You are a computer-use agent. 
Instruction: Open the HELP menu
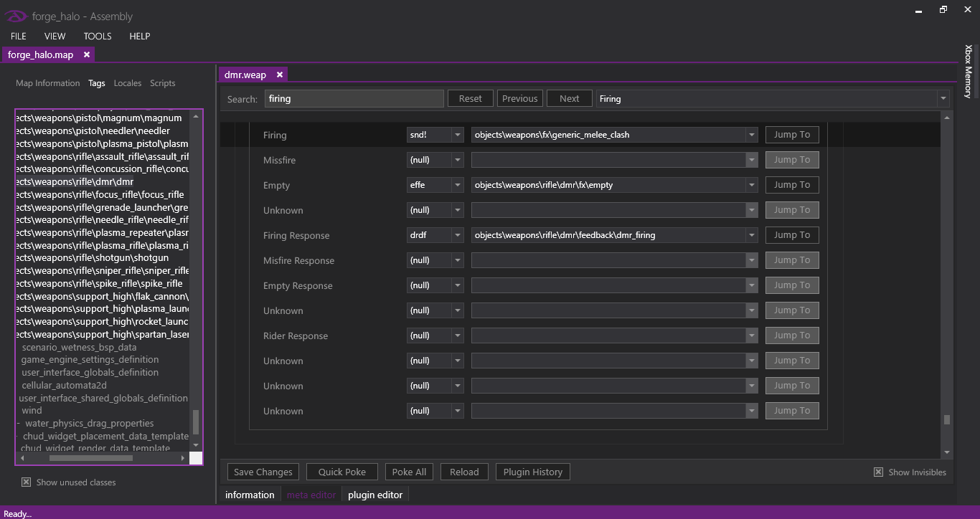(139, 36)
